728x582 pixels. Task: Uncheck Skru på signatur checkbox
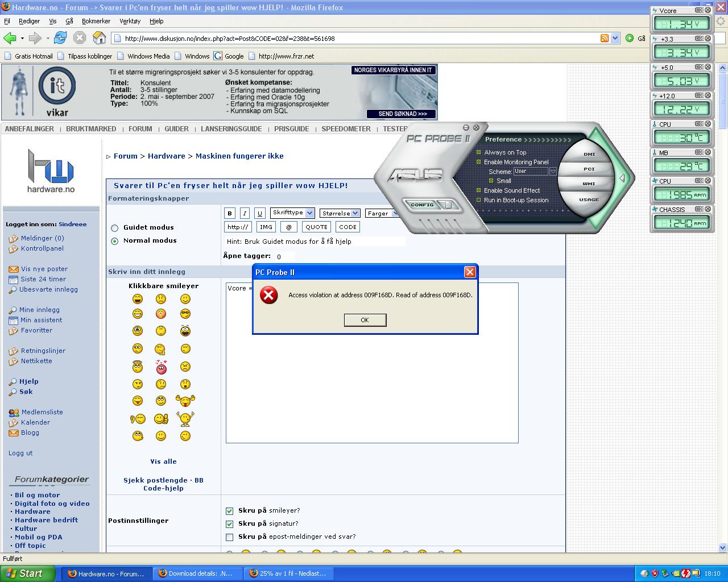230,524
